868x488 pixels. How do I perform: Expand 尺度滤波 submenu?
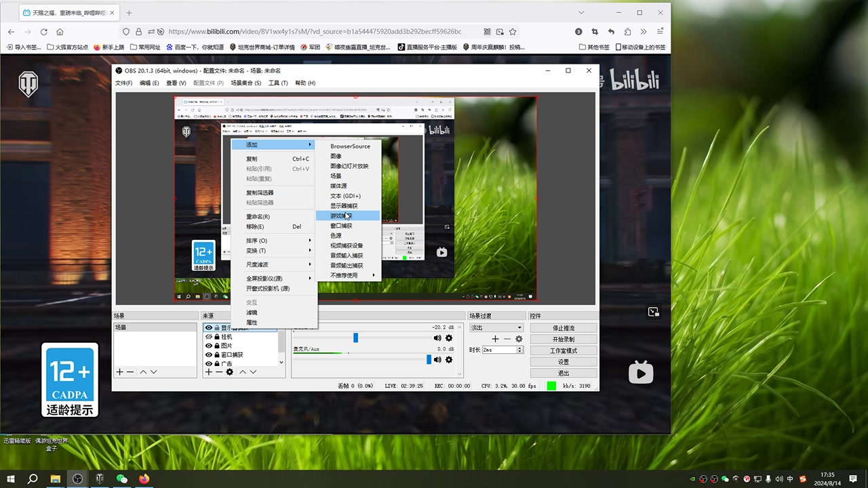click(273, 264)
